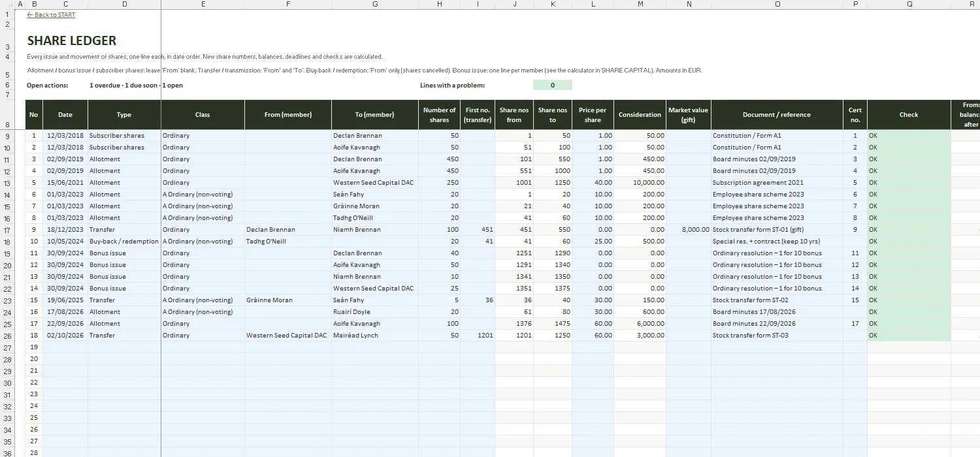Select spreadsheet column O header
This screenshot has width=980, height=457.
click(x=777, y=5)
